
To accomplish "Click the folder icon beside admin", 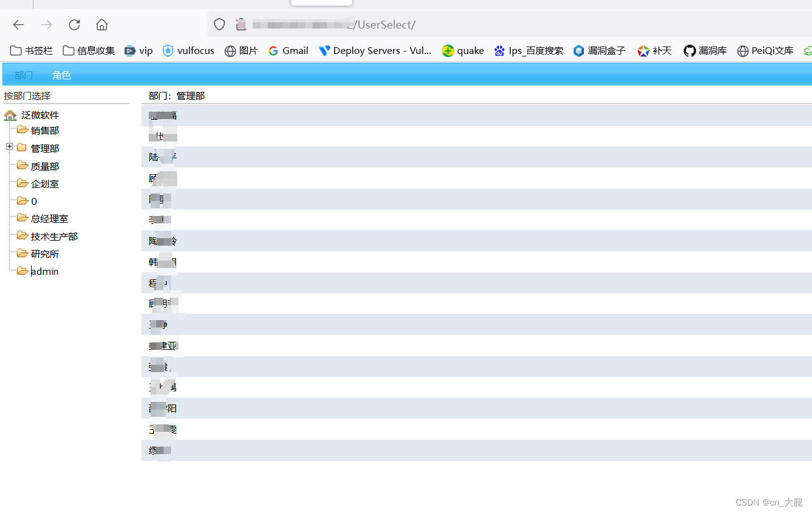I will (22, 270).
